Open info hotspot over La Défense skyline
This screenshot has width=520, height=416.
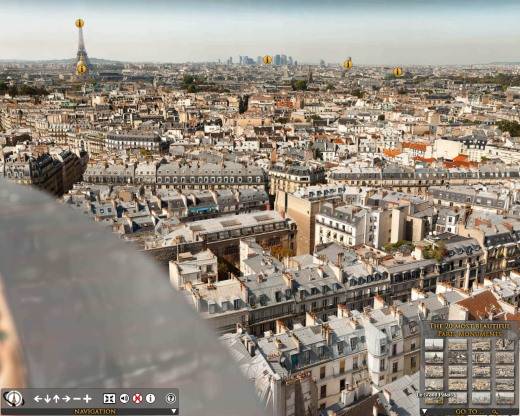pyautogui.click(x=267, y=60)
